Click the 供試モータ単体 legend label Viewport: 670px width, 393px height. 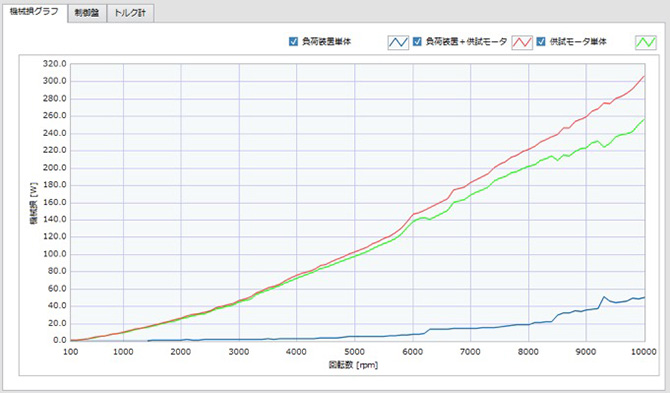click(578, 41)
